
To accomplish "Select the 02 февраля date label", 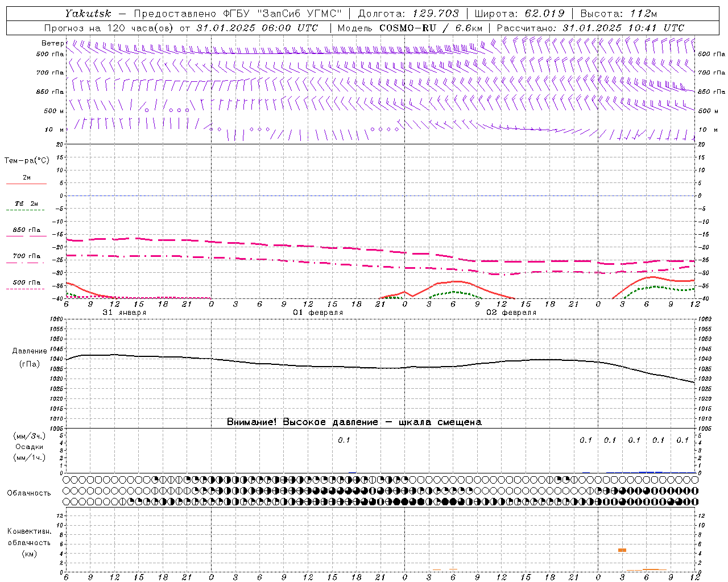I will (x=511, y=313).
